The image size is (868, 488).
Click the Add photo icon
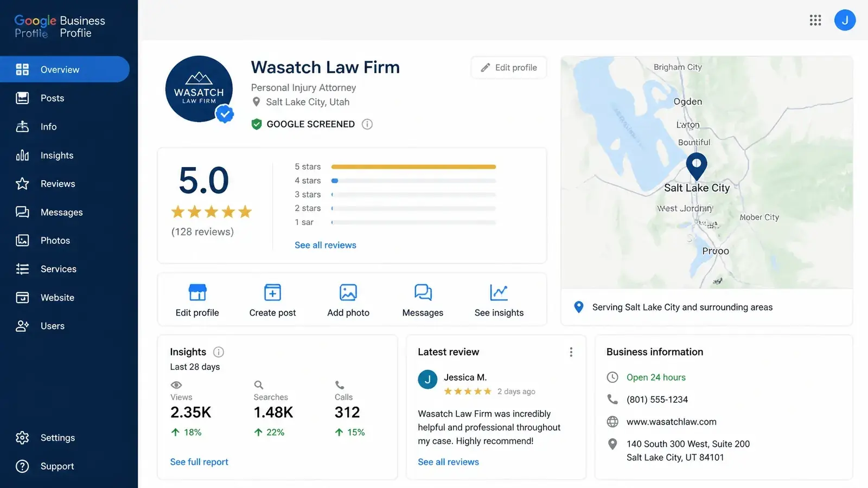pyautogui.click(x=348, y=292)
